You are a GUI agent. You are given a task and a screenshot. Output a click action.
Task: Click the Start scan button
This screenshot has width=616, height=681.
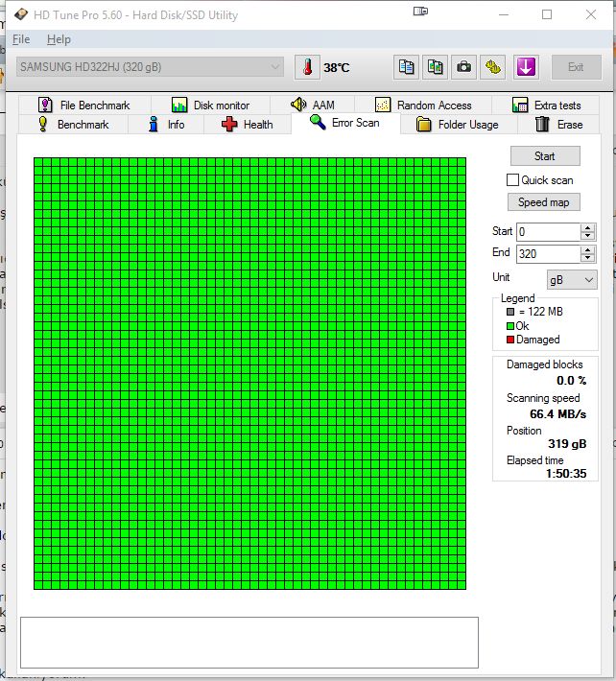[x=545, y=156]
